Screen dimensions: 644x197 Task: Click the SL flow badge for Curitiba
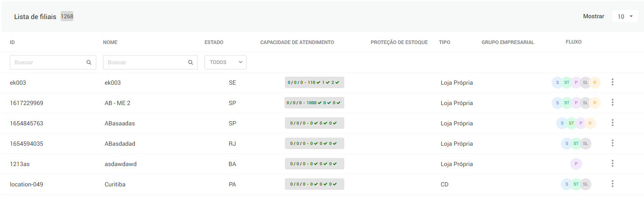coord(585,184)
